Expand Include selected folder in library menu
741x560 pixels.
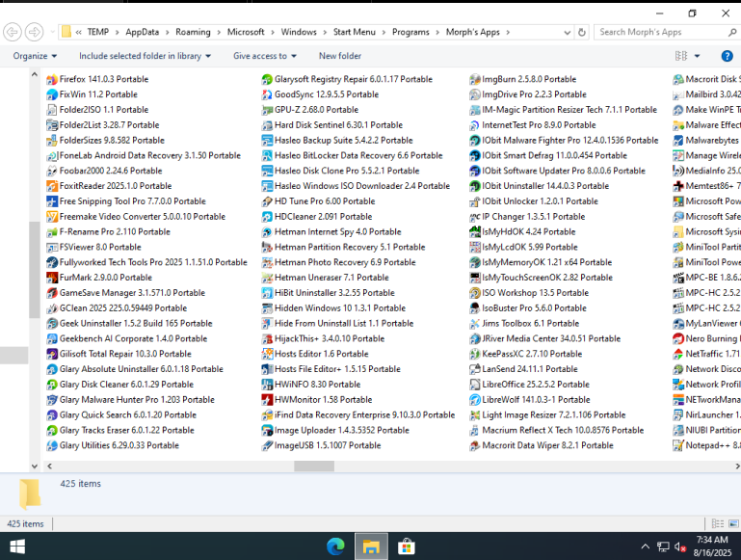coord(145,56)
